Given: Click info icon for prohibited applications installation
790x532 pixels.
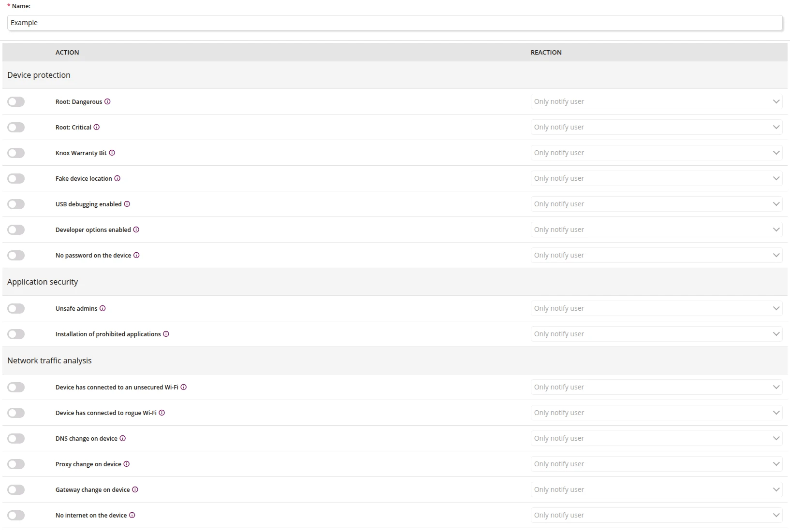Looking at the screenshot, I should pyautogui.click(x=166, y=334).
